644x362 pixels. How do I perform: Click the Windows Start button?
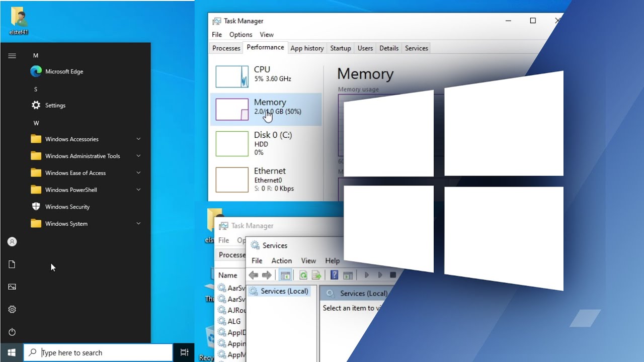point(12,352)
